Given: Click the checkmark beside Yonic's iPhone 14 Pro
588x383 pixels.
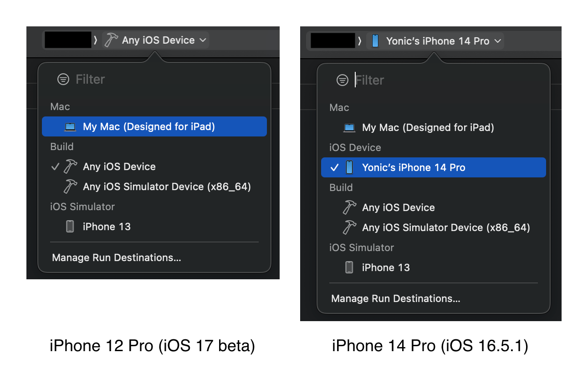Looking at the screenshot, I should click(334, 167).
